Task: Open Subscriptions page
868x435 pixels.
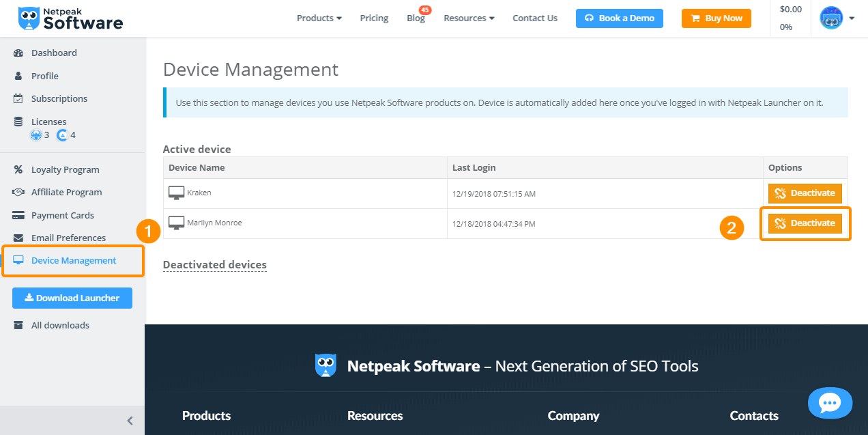Action: tap(59, 99)
